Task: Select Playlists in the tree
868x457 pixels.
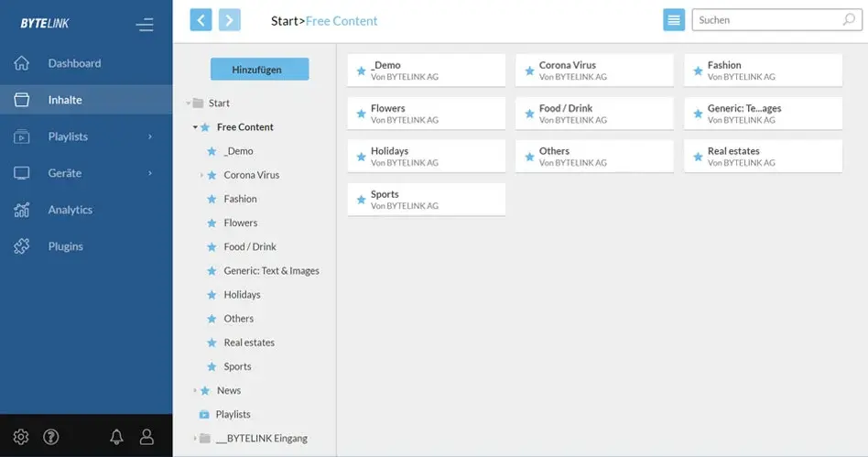Action: (x=233, y=414)
